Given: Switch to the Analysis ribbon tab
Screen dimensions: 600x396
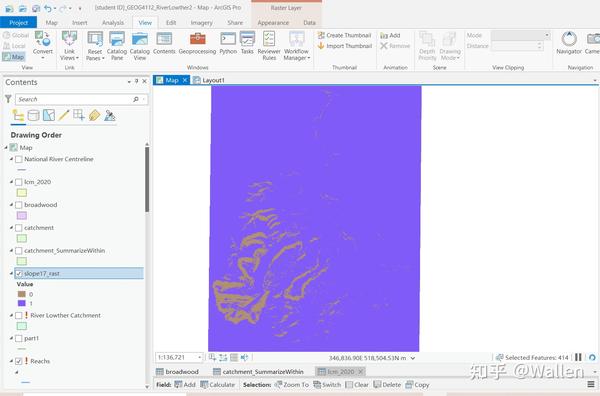Looking at the screenshot, I should (x=113, y=23).
